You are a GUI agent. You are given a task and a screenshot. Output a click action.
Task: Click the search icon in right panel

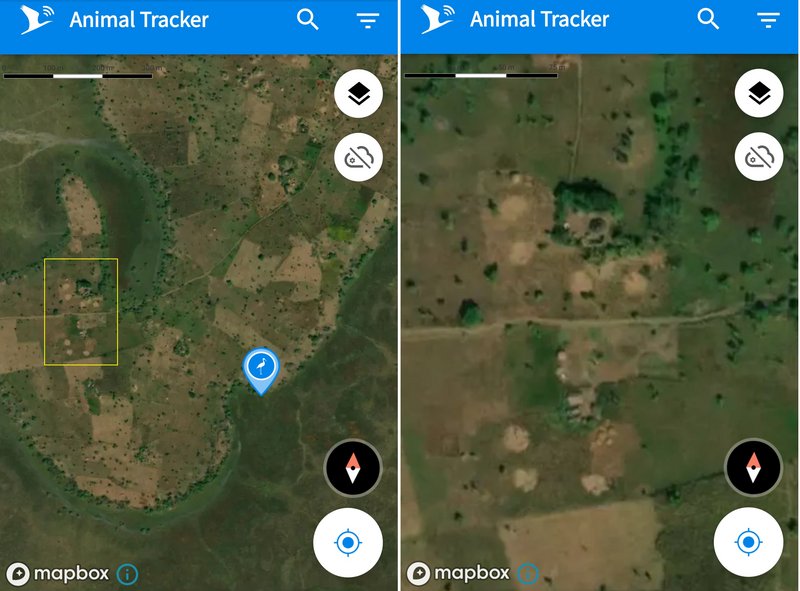click(708, 19)
